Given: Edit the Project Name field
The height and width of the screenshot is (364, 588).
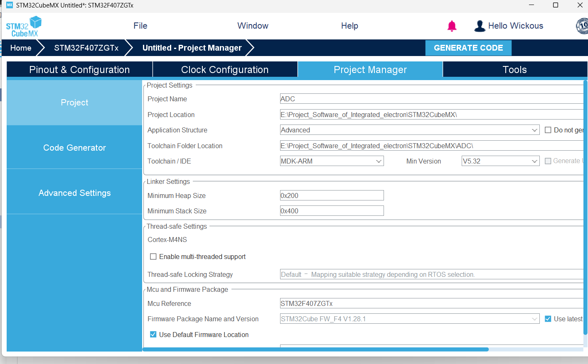Looking at the screenshot, I should [x=431, y=99].
